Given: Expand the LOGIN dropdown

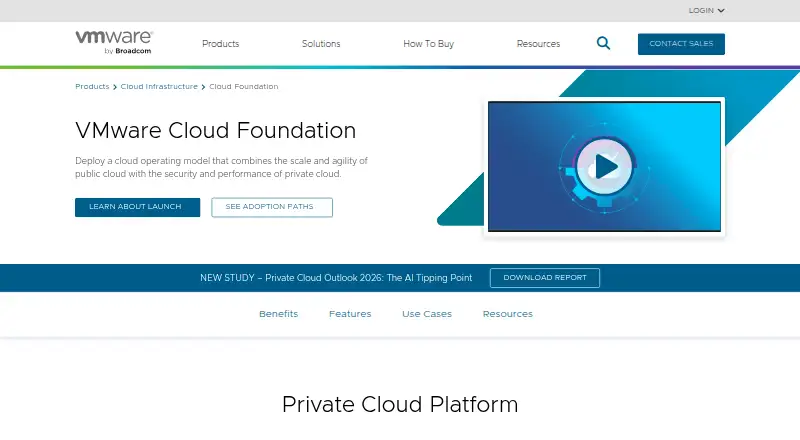Looking at the screenshot, I should click(x=706, y=10).
